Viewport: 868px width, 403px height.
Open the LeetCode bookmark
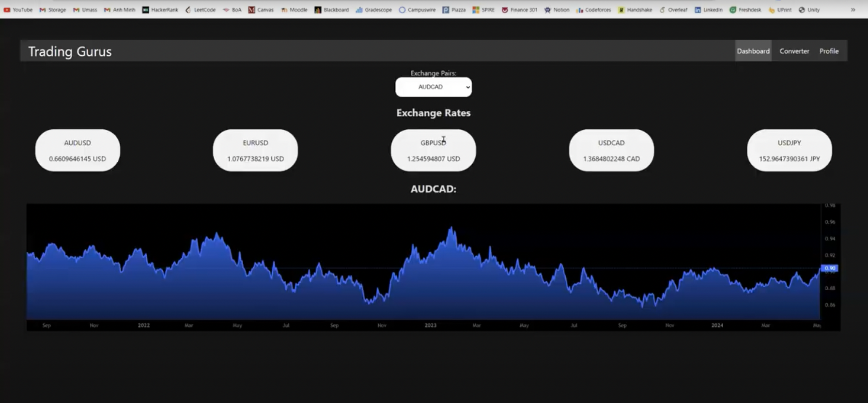(x=201, y=10)
